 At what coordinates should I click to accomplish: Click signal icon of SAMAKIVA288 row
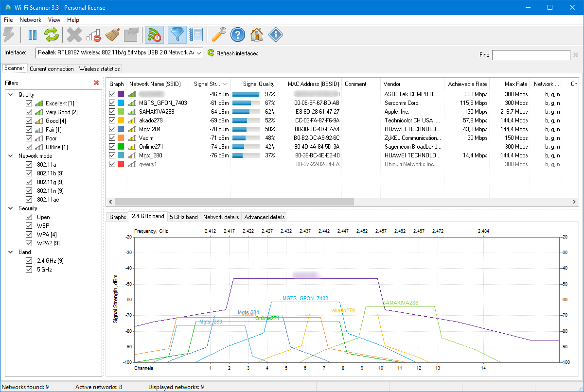[132, 112]
